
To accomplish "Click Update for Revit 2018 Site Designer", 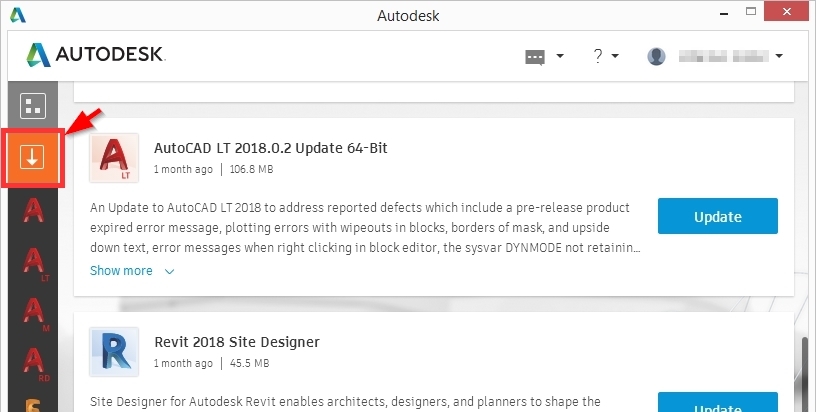I will pos(717,404).
